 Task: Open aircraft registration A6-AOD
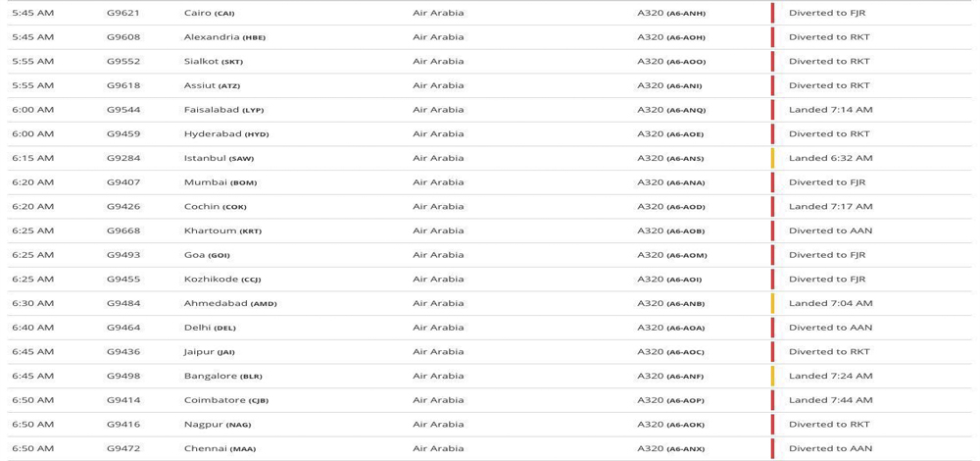pyautogui.click(x=685, y=207)
